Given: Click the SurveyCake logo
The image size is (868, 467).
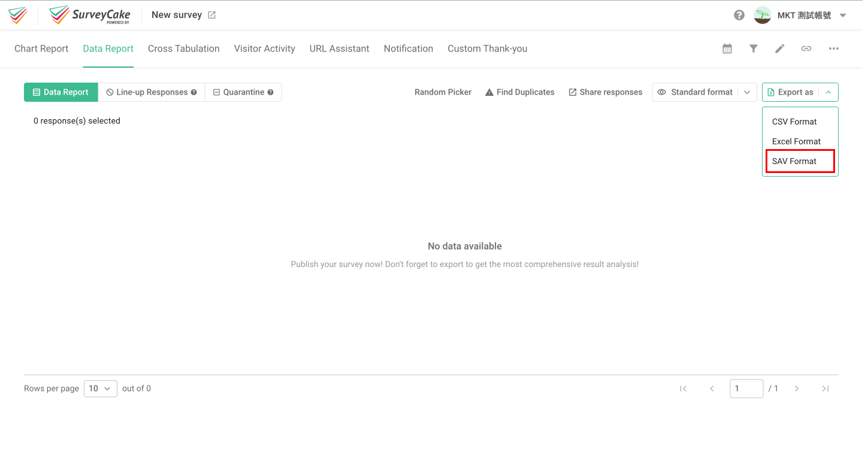Looking at the screenshot, I should [90, 15].
